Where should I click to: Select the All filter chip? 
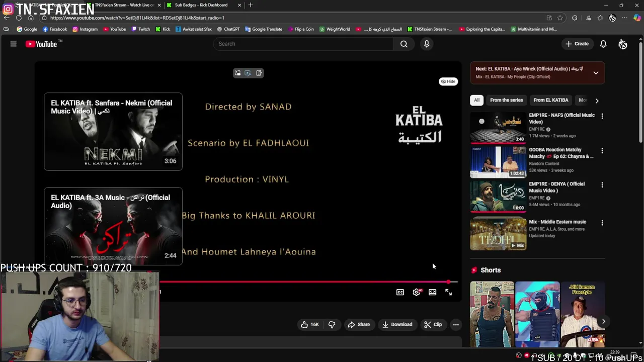[x=476, y=100]
